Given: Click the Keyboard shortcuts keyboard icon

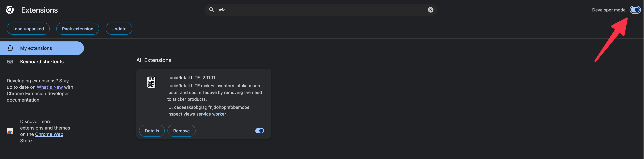Looking at the screenshot, I should click(10, 61).
